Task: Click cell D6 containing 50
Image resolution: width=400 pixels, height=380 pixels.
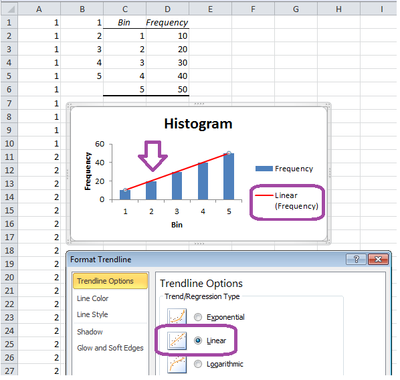Action: (168, 89)
